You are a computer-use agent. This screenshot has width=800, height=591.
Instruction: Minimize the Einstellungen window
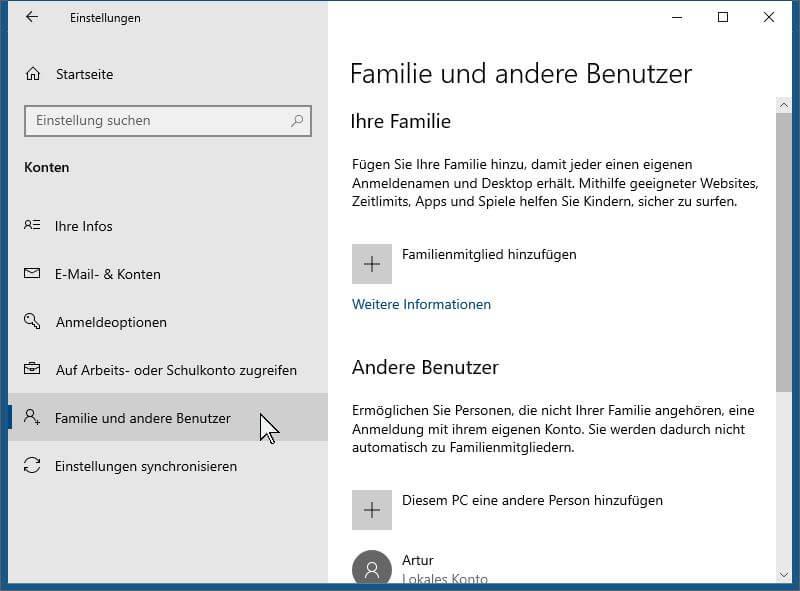[677, 17]
